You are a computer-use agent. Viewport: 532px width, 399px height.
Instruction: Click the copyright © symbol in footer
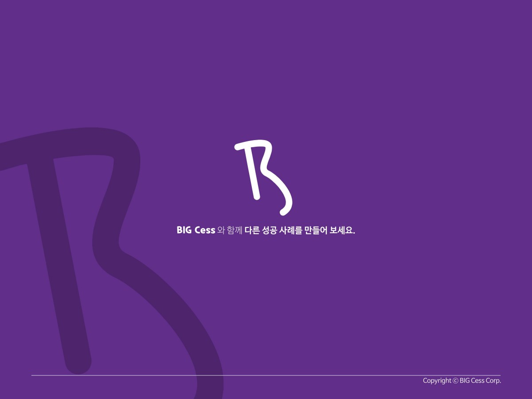[x=455, y=381]
